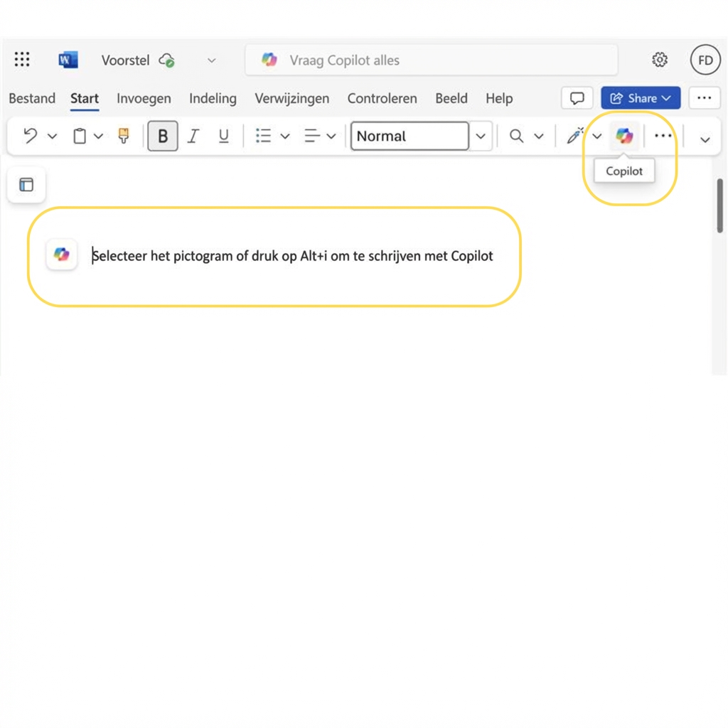
Task: Click inside the Vraag Copilot search field
Action: (431, 60)
